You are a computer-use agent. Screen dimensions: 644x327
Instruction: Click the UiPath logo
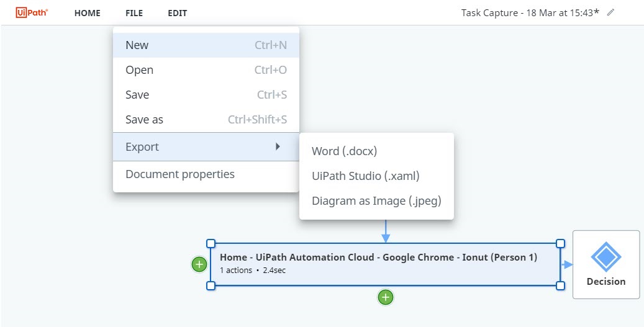pyautogui.click(x=32, y=12)
